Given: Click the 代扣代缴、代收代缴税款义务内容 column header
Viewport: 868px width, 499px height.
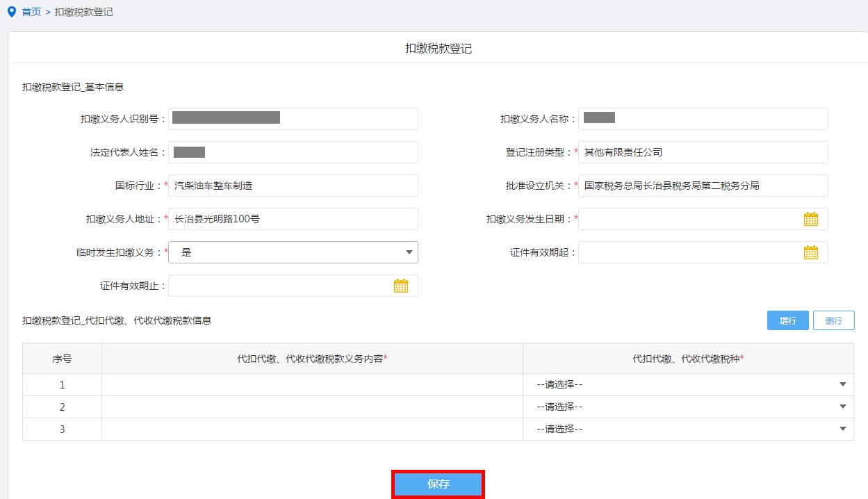Looking at the screenshot, I should click(x=312, y=359).
